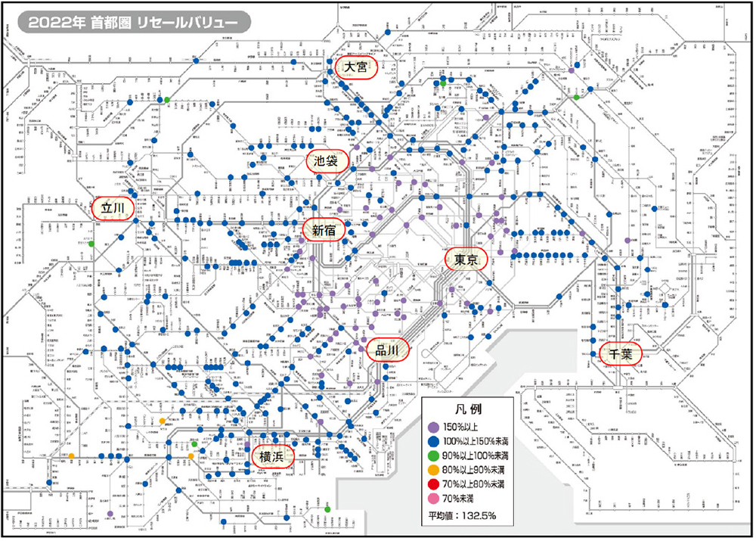
Task: Click the 大宮 station label
Action: [356, 68]
